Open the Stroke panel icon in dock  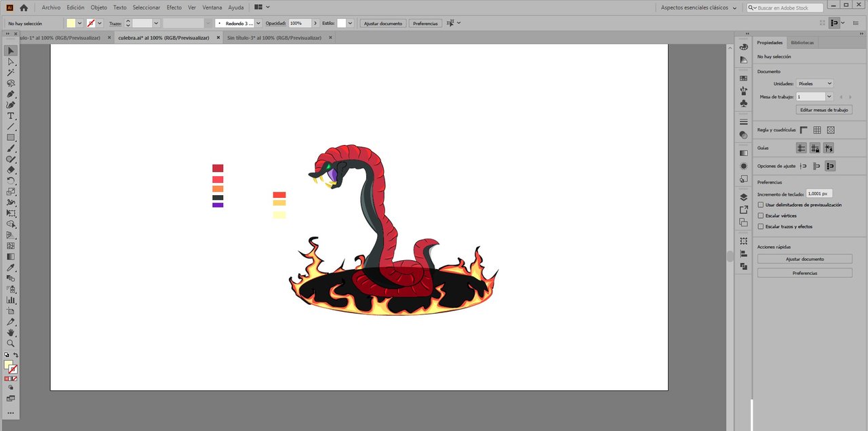click(x=744, y=122)
